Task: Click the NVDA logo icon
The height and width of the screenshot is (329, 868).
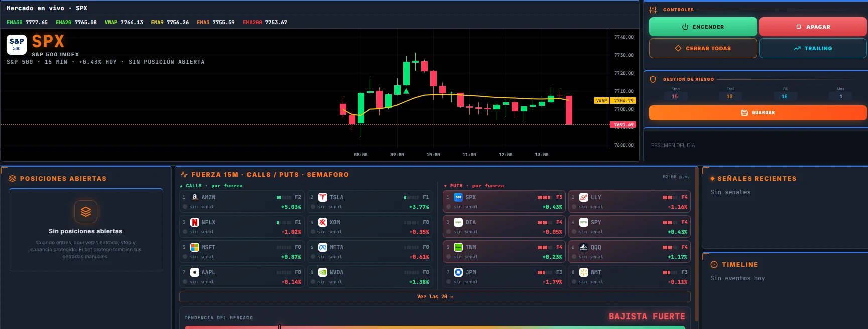Action: [x=323, y=272]
